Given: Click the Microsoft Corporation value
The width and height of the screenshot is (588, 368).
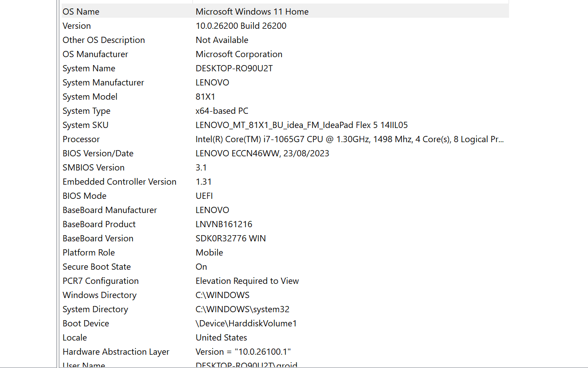Looking at the screenshot, I should click(239, 54).
